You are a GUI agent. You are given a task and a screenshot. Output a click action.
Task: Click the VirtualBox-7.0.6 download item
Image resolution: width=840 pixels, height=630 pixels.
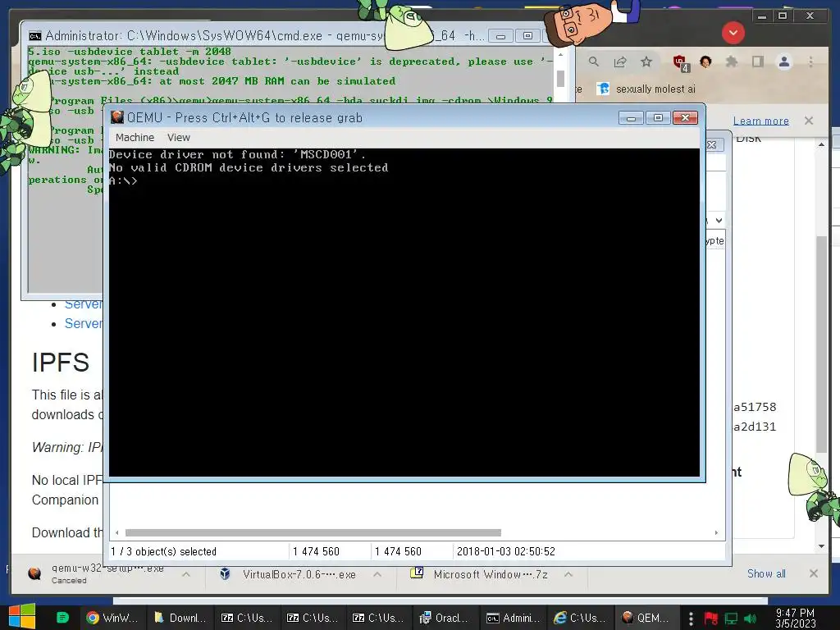tap(299, 574)
